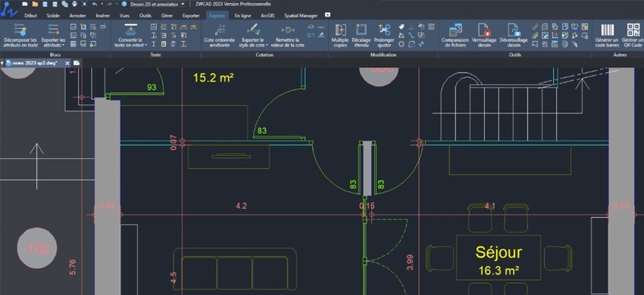Click Générer un code barres
Viewport: 644px width, 295px height.
pyautogui.click(x=607, y=36)
